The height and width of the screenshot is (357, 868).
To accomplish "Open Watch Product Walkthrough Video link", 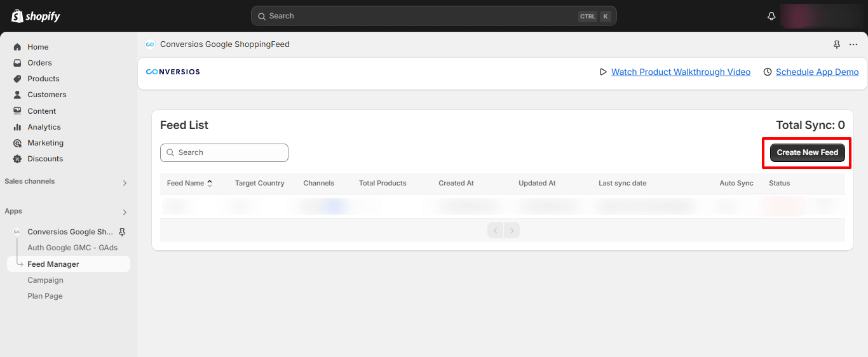I will 681,72.
